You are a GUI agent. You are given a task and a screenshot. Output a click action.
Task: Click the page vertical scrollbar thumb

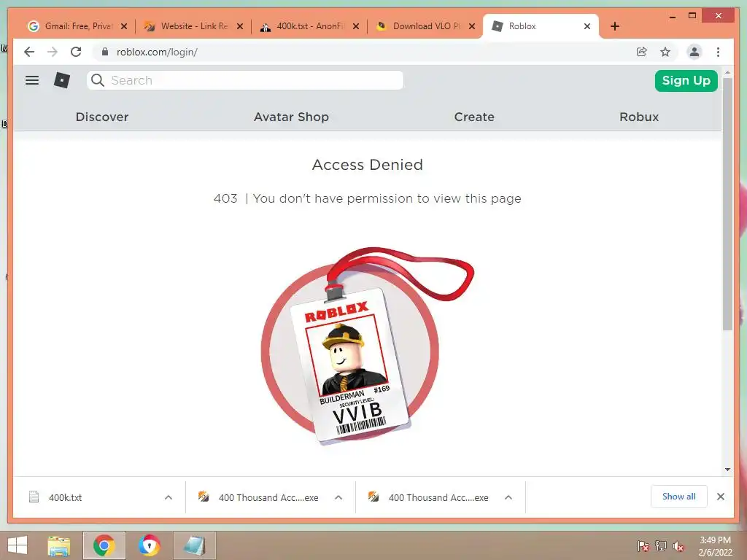coord(727,204)
